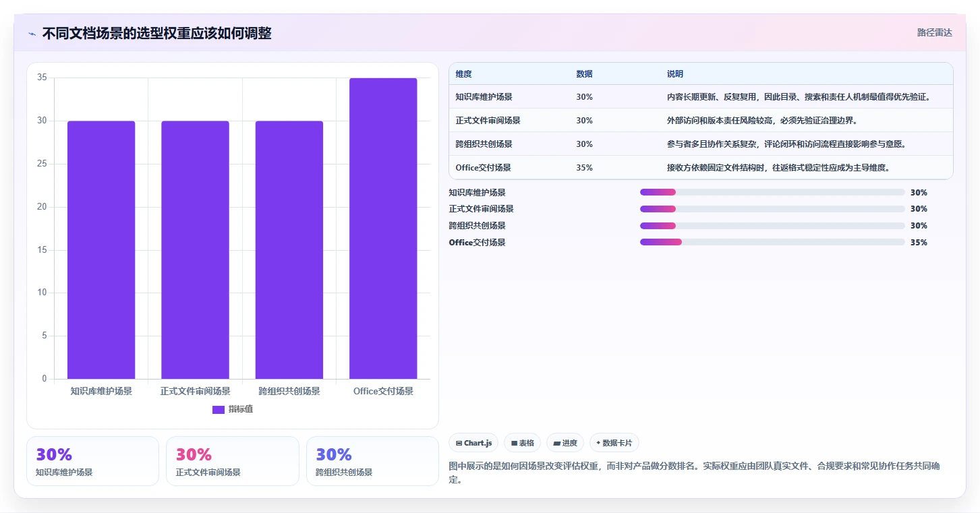
Task: Click the 正式文件审阅场景 progress bar
Action: [x=772, y=209]
